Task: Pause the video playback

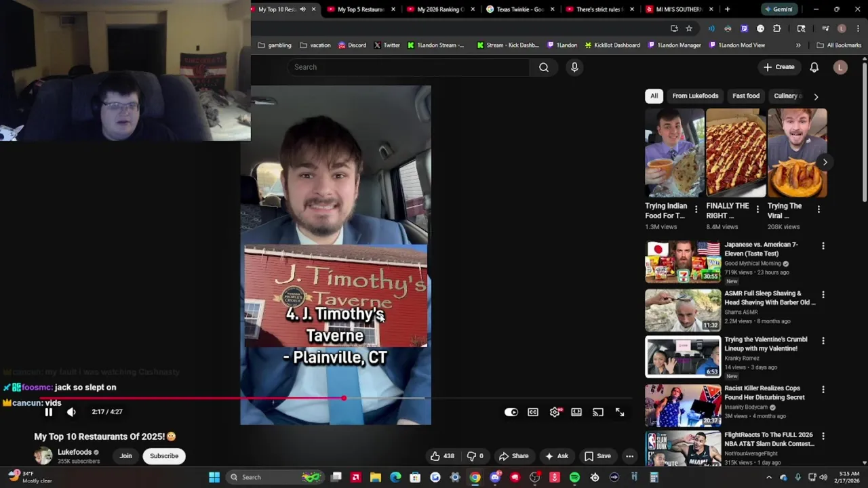Action: click(x=48, y=412)
